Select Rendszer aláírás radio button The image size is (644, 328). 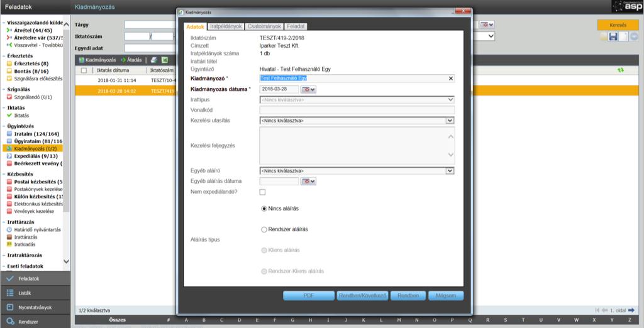click(264, 229)
